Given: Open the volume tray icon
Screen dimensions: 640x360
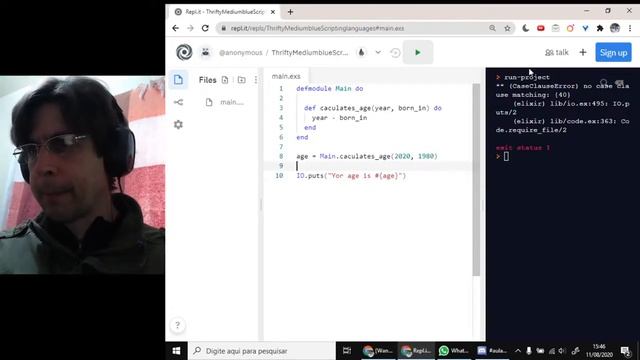Looking at the screenshot, I should tap(562, 351).
